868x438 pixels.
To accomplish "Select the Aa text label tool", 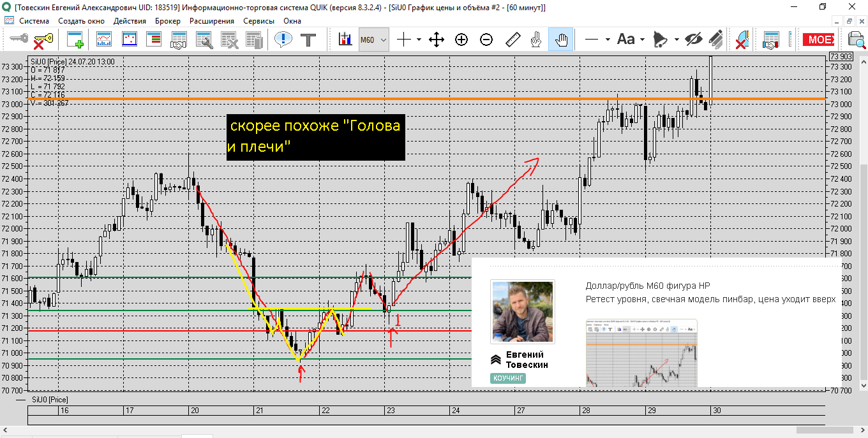I will 626,40.
